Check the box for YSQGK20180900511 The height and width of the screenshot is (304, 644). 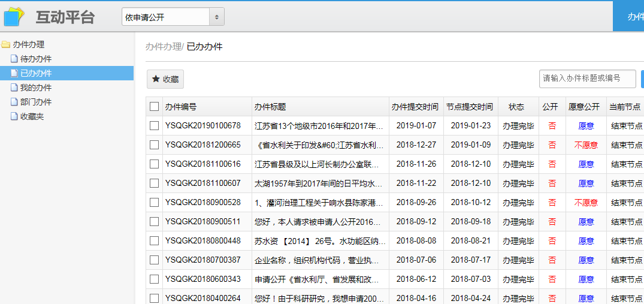154,222
